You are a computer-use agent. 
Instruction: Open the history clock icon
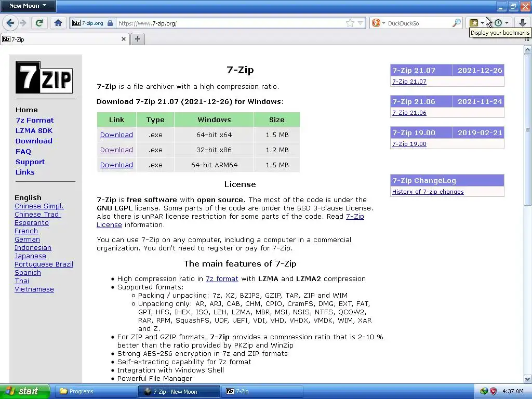498,23
